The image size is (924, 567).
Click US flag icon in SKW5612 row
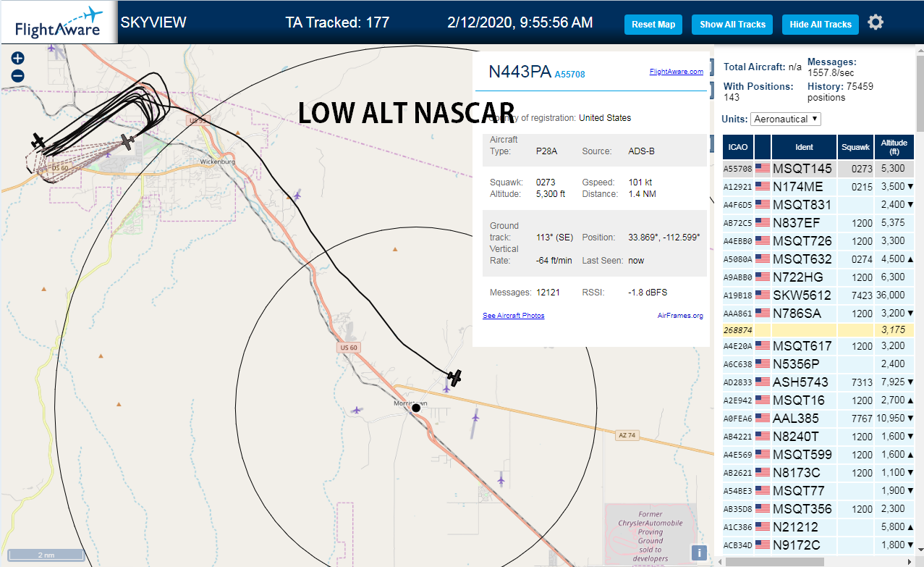click(x=763, y=295)
